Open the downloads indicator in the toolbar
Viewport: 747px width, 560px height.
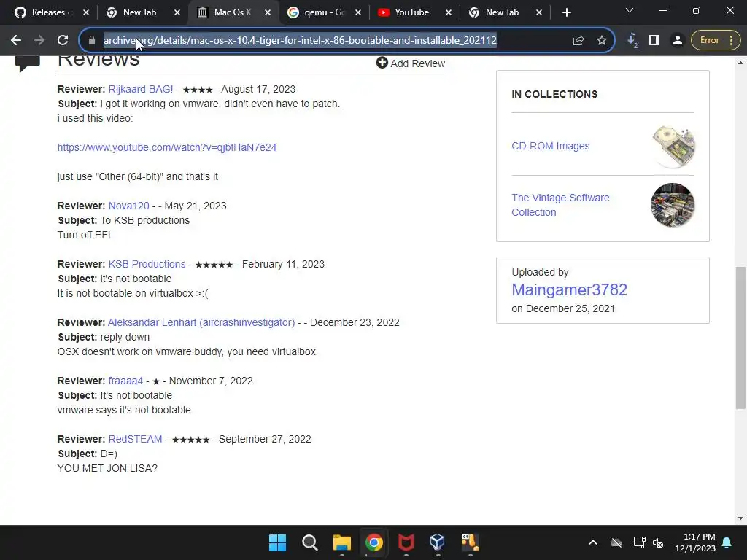coord(632,41)
